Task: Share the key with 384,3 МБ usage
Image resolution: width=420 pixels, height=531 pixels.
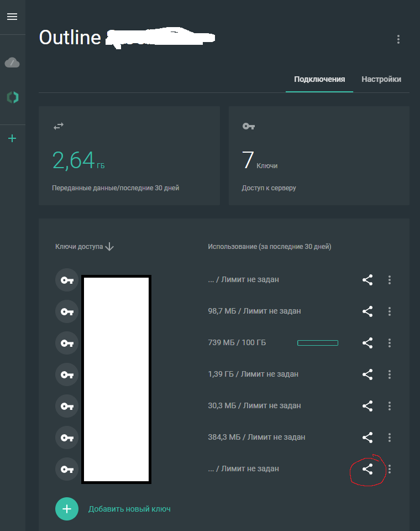Action: (x=368, y=438)
